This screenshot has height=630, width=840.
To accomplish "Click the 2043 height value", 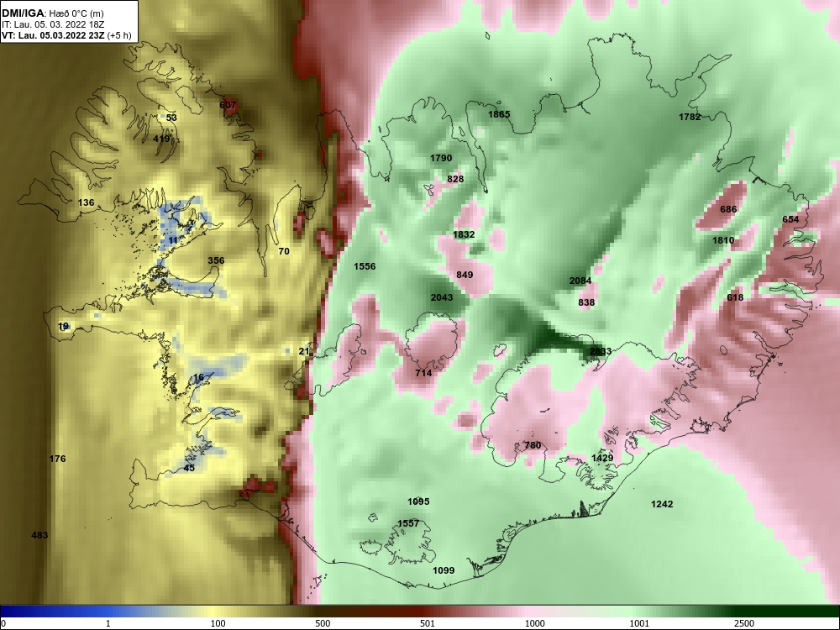I will [x=442, y=298].
